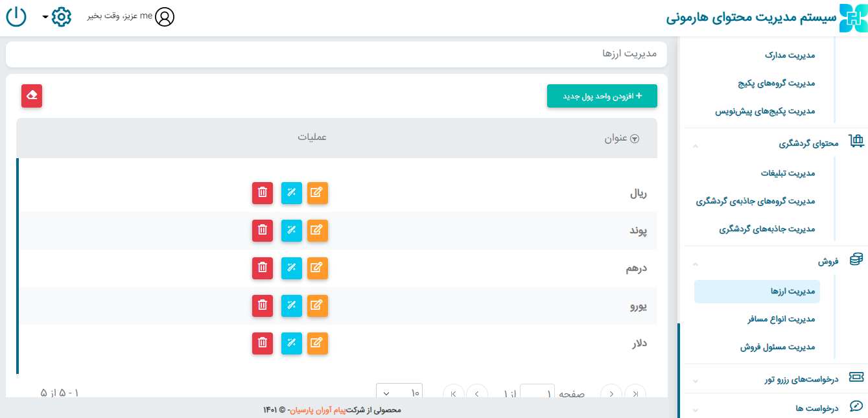Click the red delete icon for پوند
This screenshot has height=418, width=868.
point(263,230)
